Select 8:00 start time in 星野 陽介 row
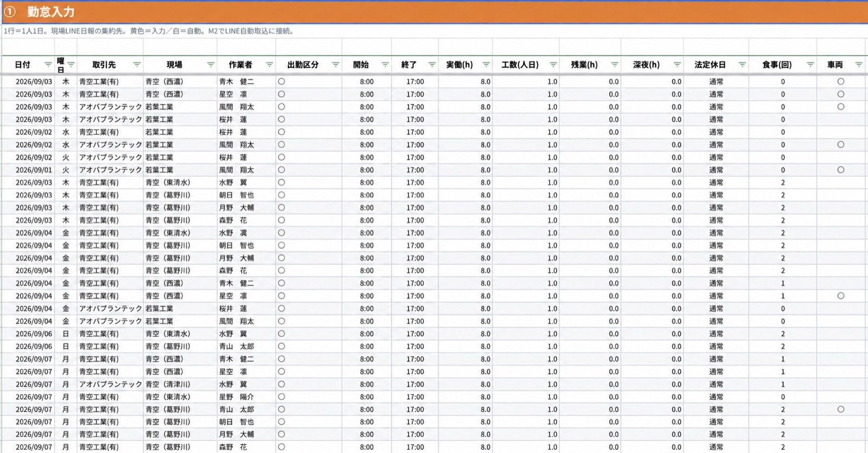 click(367, 397)
